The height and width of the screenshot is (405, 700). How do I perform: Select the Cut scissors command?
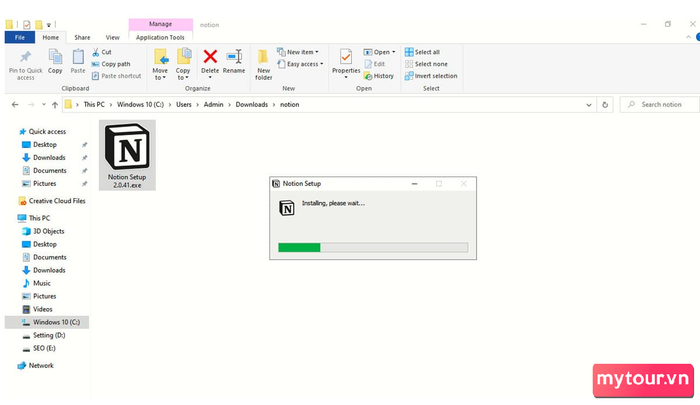(102, 52)
